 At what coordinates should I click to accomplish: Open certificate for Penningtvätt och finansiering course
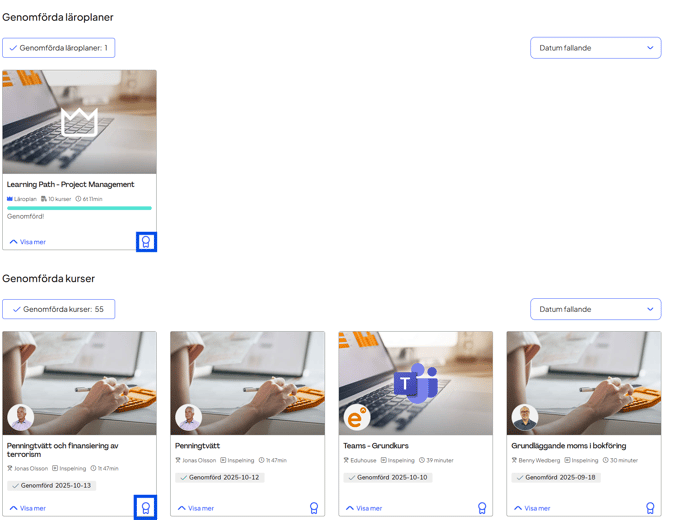(145, 508)
